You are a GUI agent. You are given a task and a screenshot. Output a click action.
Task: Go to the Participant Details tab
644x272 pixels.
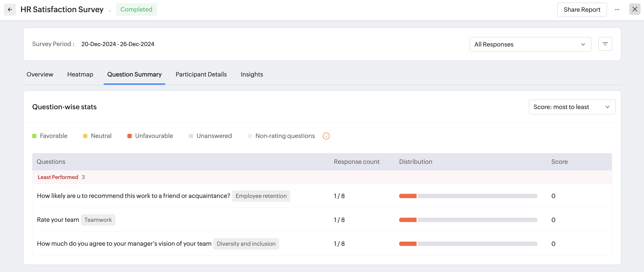tap(201, 75)
